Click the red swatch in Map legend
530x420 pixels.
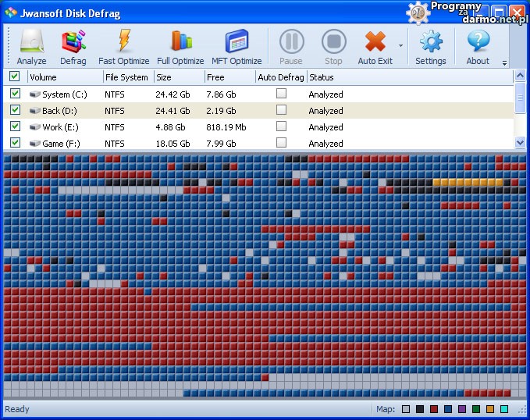pos(434,410)
